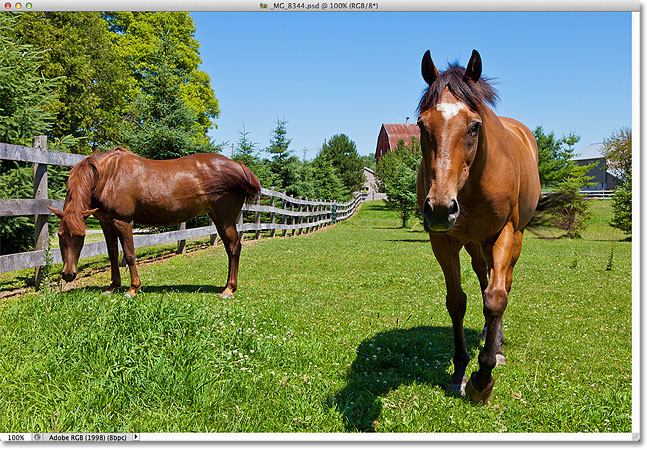Close the _MG_8344.psd document window
This screenshot has width=647, height=450.
7,6
